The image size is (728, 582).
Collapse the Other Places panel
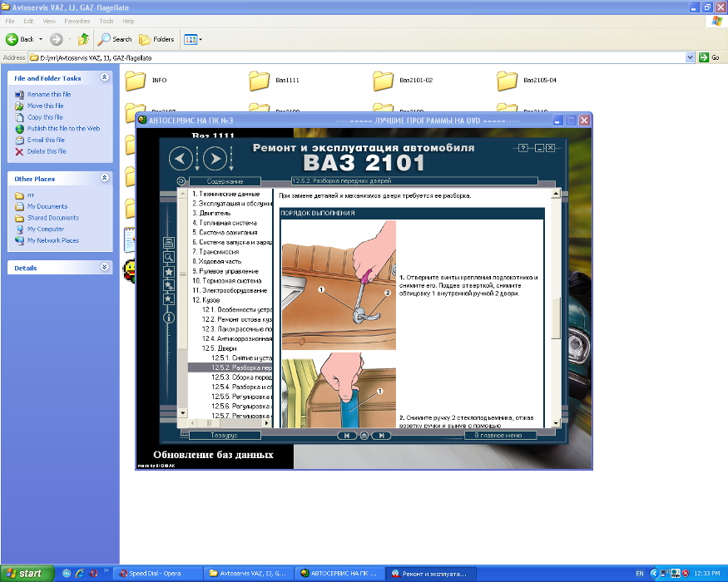pos(105,178)
